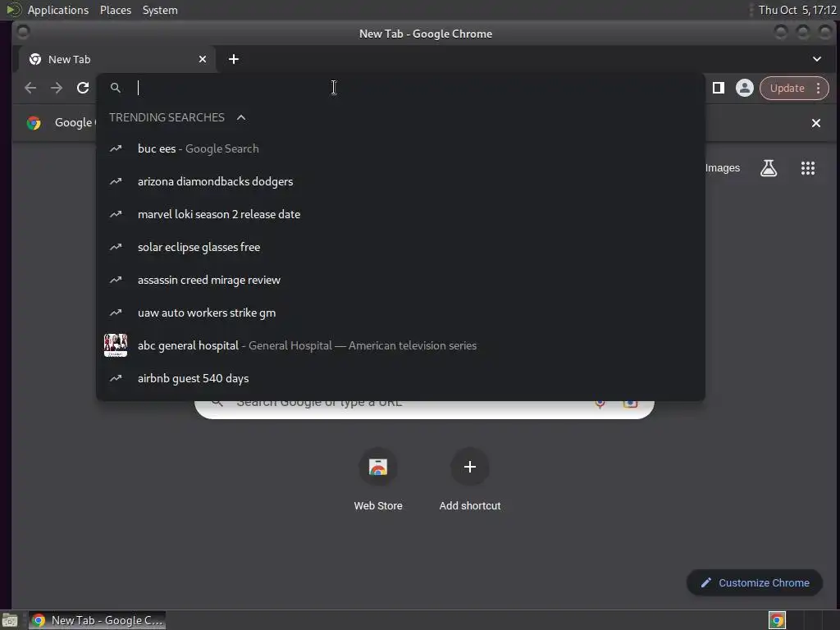The width and height of the screenshot is (840, 630).
Task: Click the show desktop taskbar icon
Action: coord(10,620)
